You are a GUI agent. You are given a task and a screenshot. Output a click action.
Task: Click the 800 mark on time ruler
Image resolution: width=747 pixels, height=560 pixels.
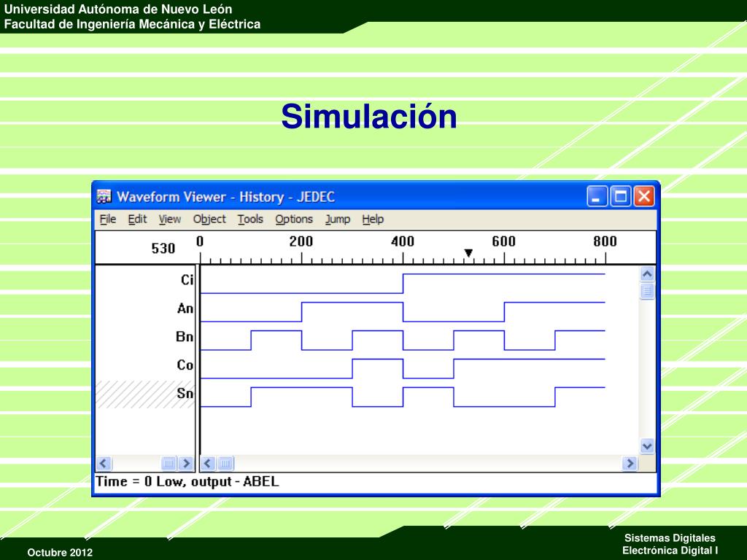pyautogui.click(x=605, y=241)
